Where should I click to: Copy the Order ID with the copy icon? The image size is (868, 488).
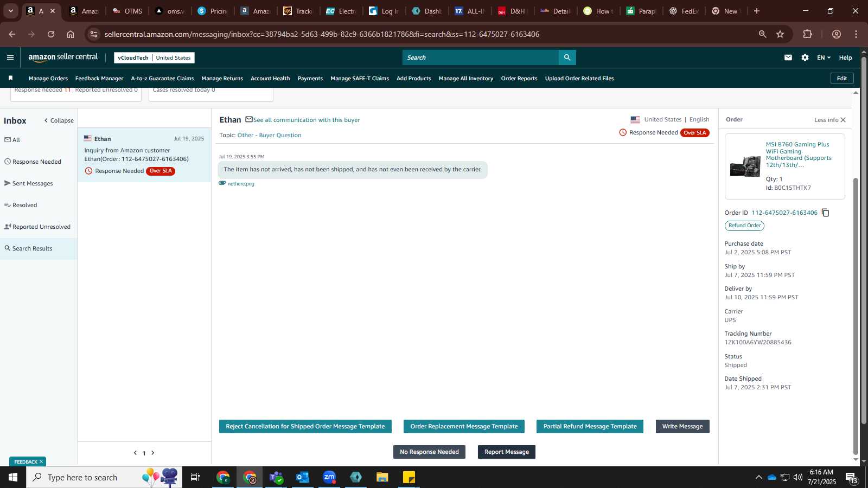(825, 213)
